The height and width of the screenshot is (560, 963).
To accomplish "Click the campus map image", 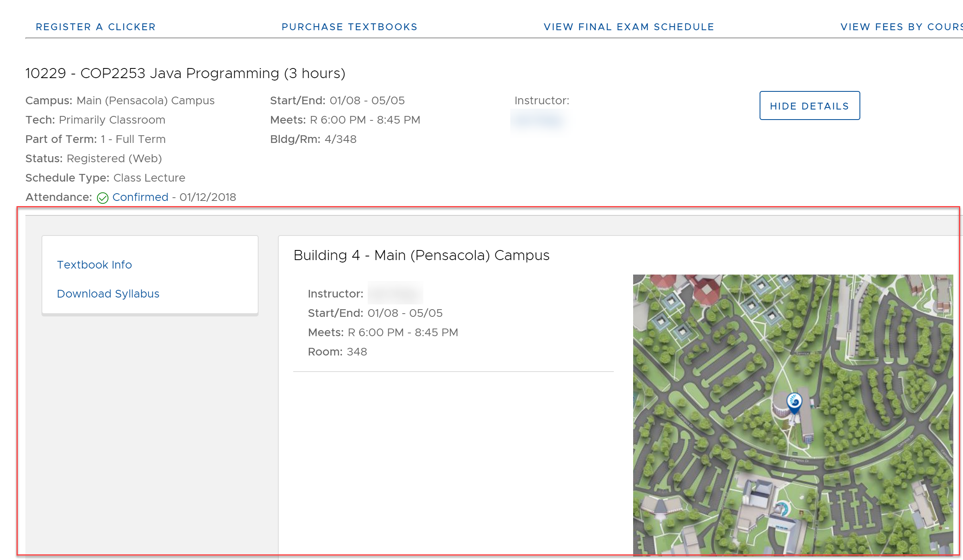I will [x=793, y=415].
